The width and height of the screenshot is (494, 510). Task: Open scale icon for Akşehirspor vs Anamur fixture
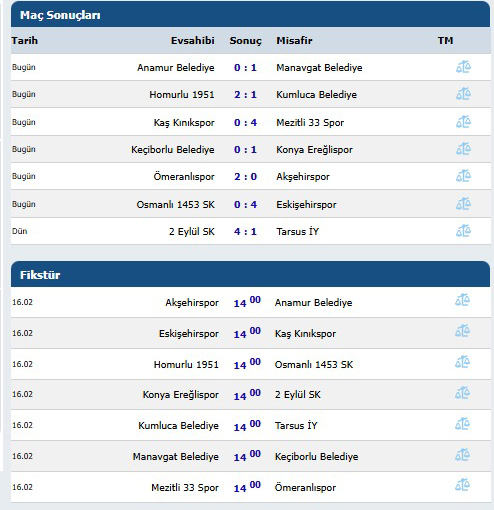(462, 300)
